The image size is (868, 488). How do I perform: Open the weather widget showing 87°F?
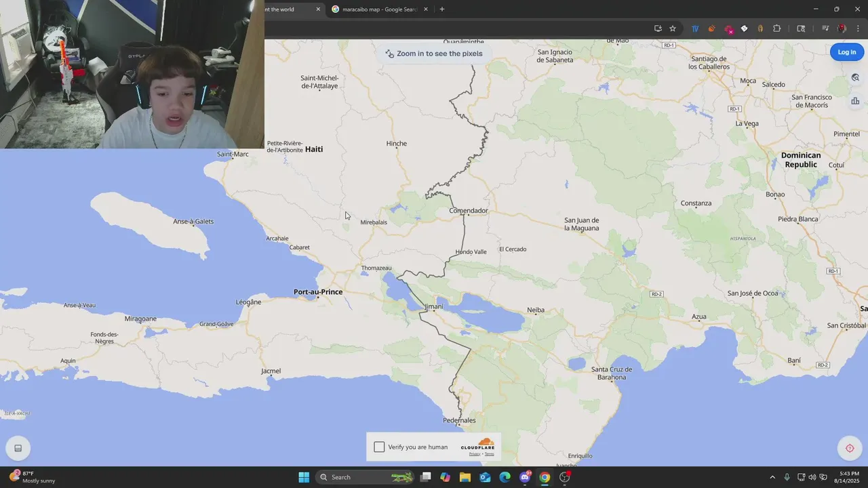point(33,477)
